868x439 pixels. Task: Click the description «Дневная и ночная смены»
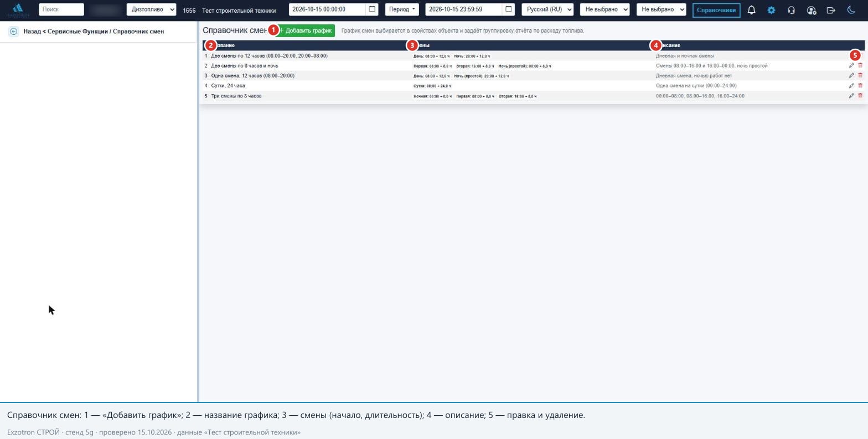coord(685,56)
